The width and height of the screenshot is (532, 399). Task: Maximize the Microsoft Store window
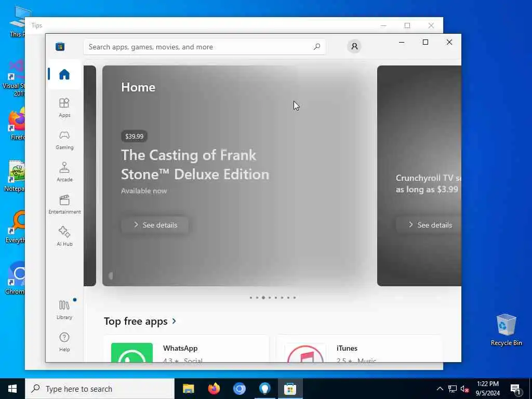pyautogui.click(x=425, y=42)
